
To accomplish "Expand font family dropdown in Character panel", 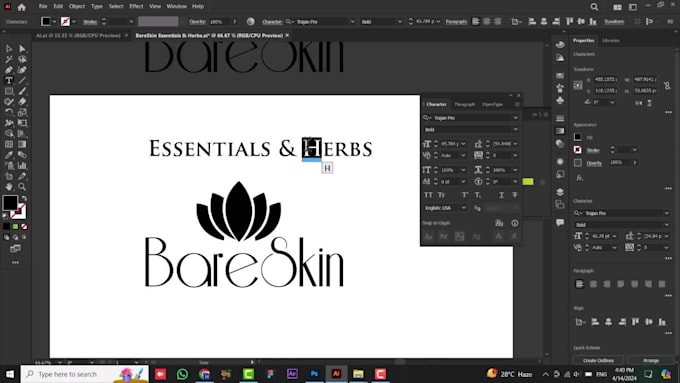I will [515, 118].
